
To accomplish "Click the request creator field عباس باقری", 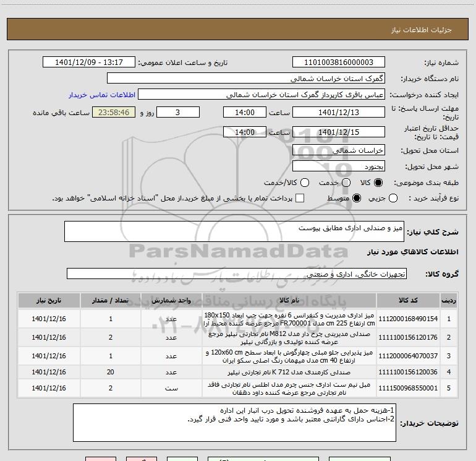I will coord(261,95).
